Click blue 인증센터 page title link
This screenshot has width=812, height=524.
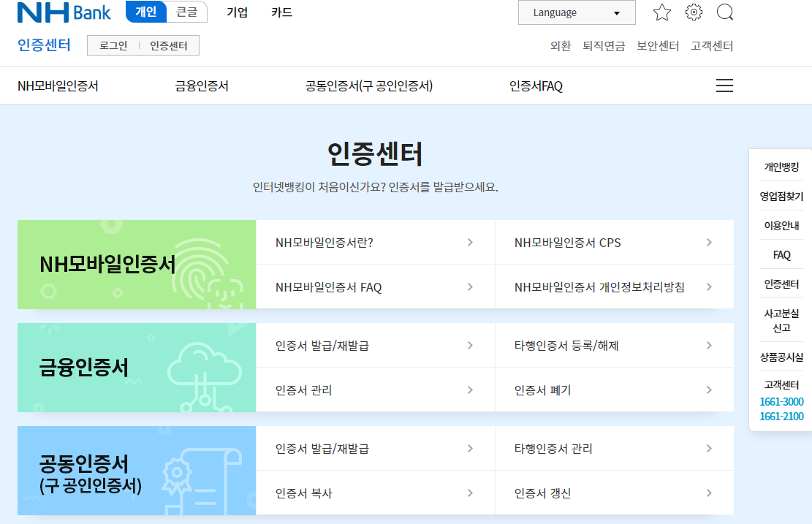pyautogui.click(x=44, y=45)
